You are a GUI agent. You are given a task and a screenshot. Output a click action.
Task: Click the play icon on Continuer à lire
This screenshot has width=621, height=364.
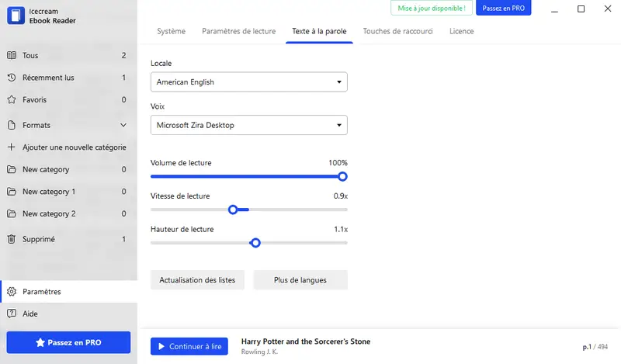tap(161, 347)
